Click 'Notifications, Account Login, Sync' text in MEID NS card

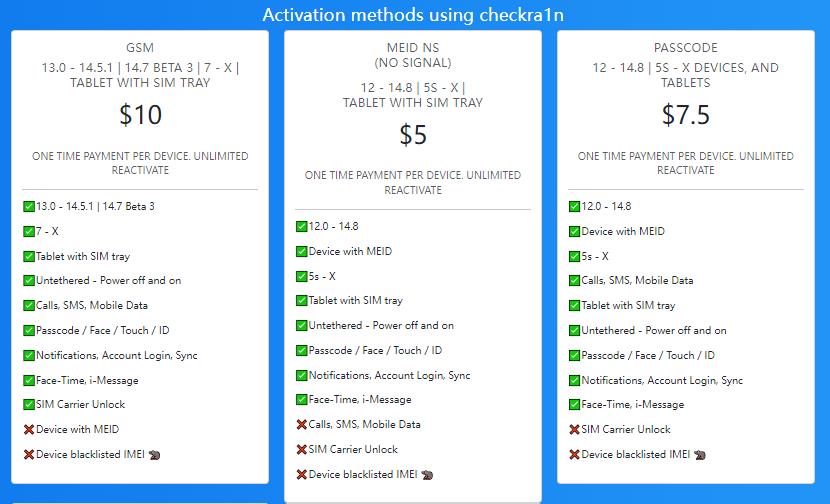tap(390, 375)
